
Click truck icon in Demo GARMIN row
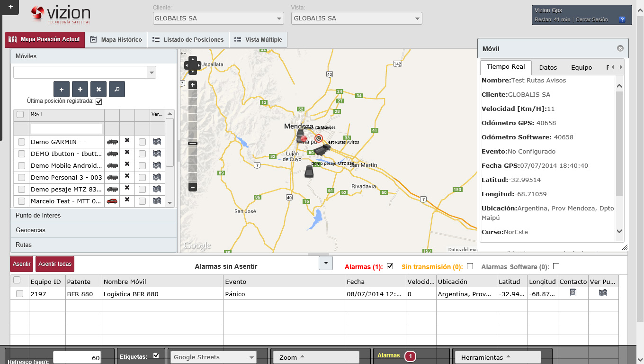click(112, 142)
